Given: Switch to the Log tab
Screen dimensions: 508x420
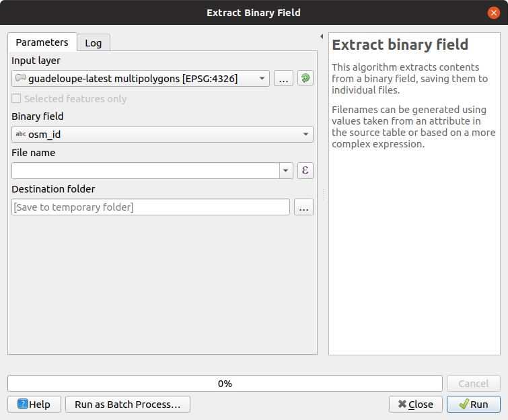Looking at the screenshot, I should click(94, 43).
